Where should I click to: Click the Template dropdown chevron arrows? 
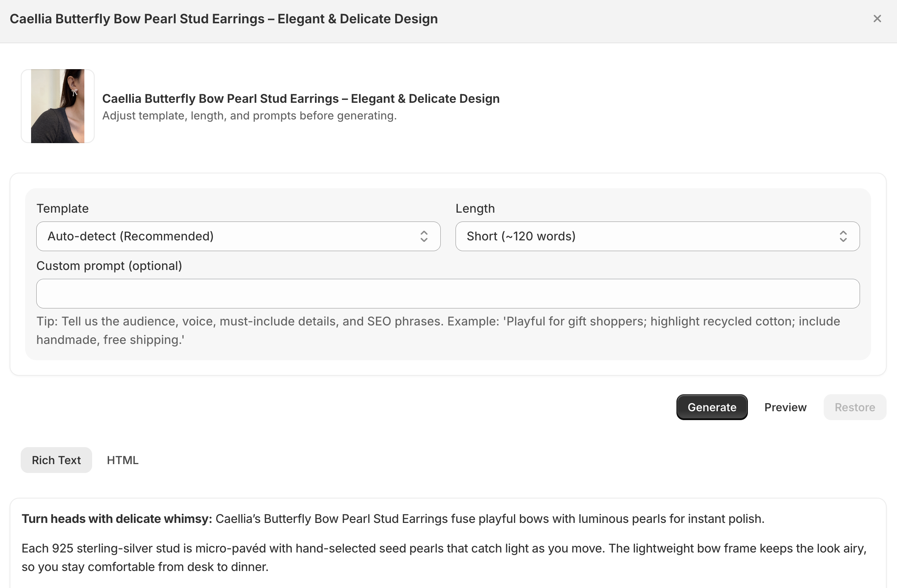[424, 236]
